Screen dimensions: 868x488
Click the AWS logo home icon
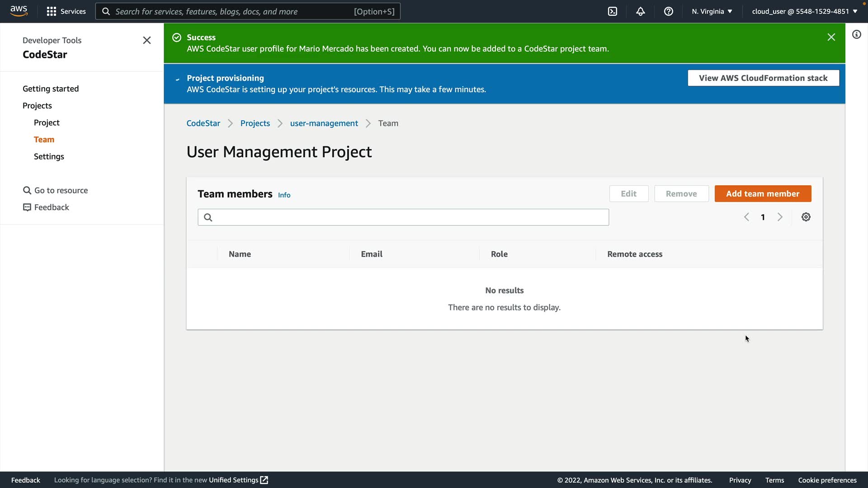[x=19, y=11]
